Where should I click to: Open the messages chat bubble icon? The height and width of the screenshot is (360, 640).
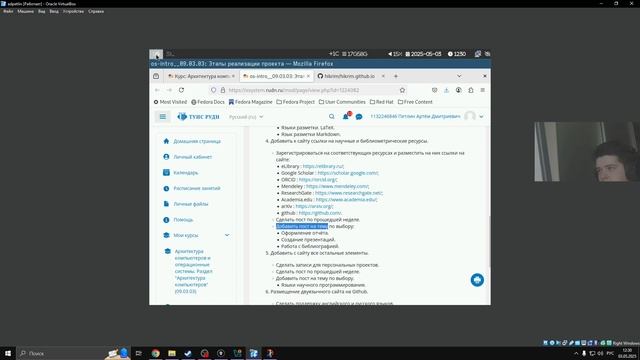click(359, 117)
